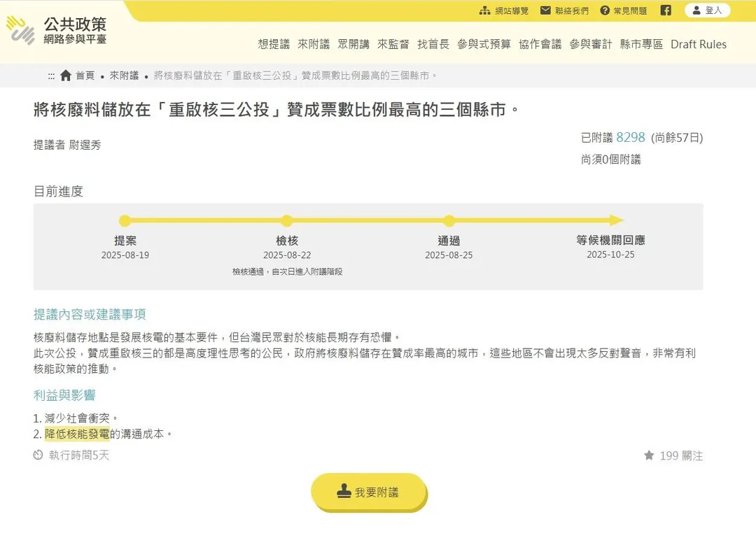Click the star icon beside 199 關注
The width and height of the screenshot is (756, 554).
tap(649, 455)
